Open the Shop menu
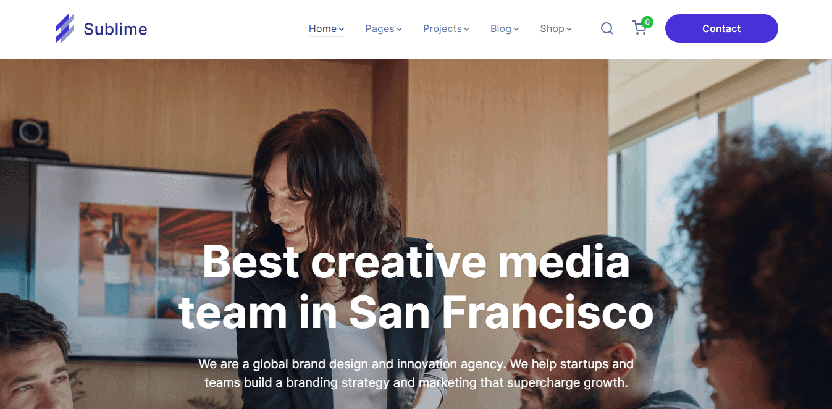Viewport: 832px width, 409px height. (552, 29)
